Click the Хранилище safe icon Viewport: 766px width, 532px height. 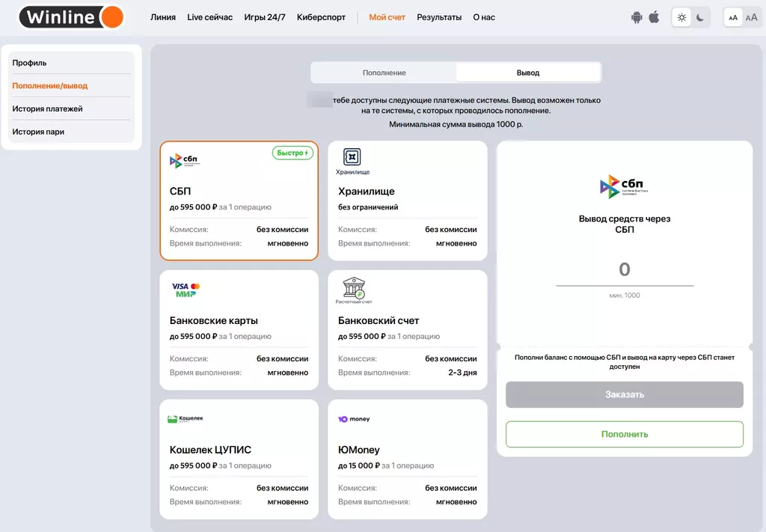pos(352,157)
